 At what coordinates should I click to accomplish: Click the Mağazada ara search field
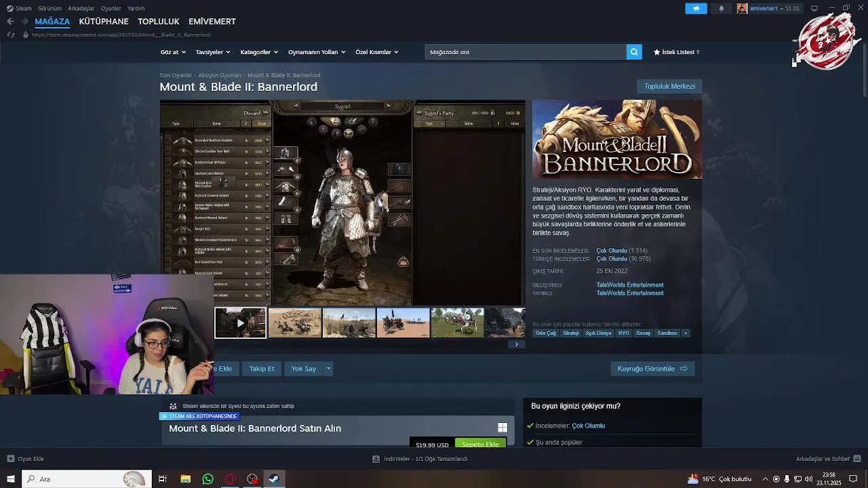click(x=526, y=52)
